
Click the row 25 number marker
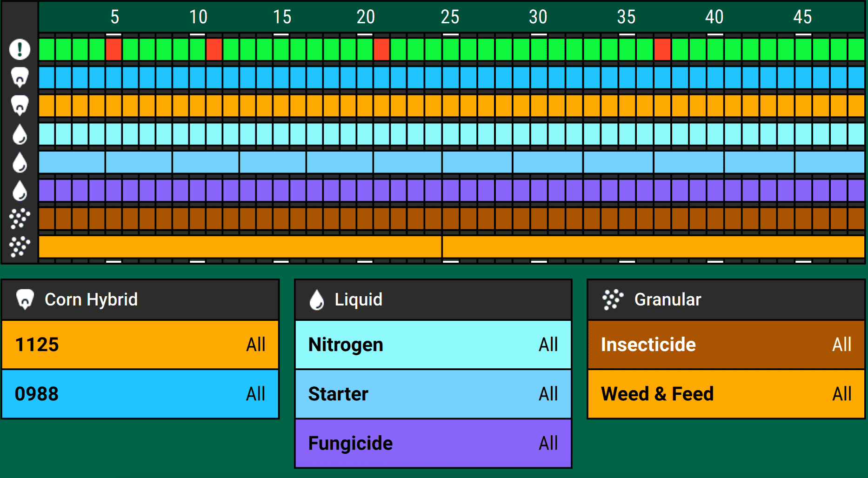tap(450, 17)
